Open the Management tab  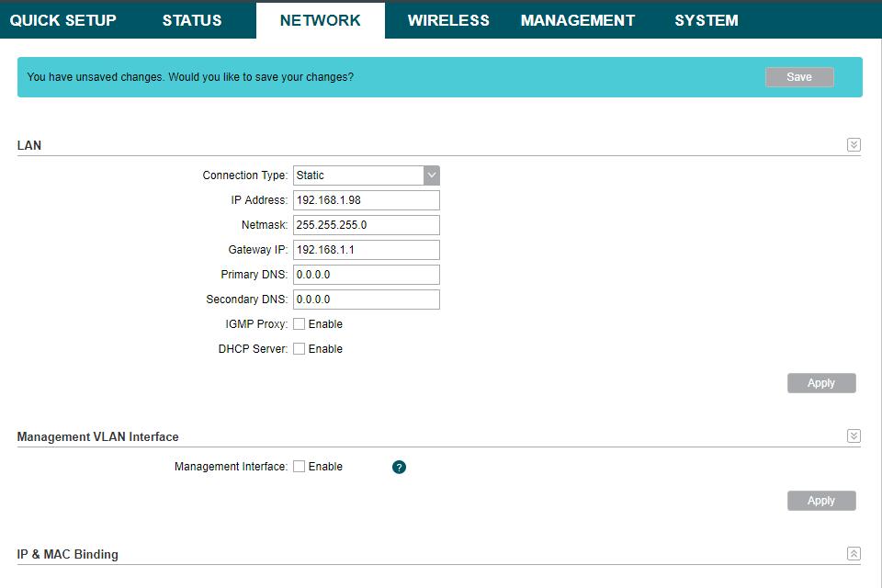(x=577, y=20)
